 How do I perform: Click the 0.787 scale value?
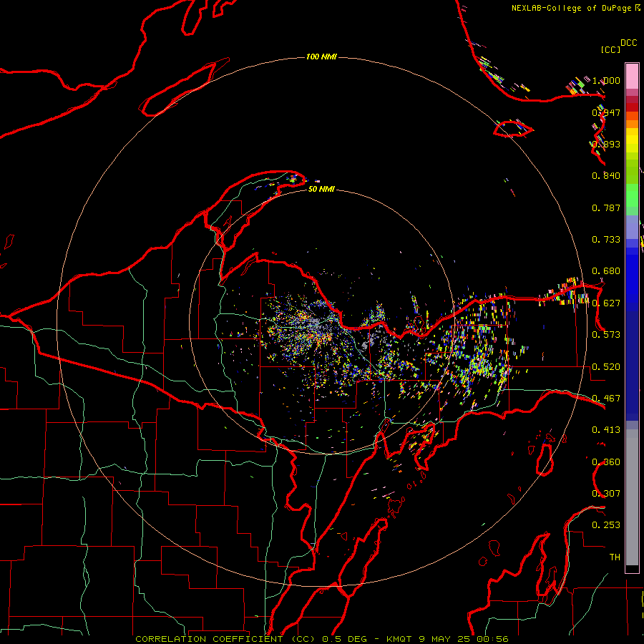click(606, 208)
